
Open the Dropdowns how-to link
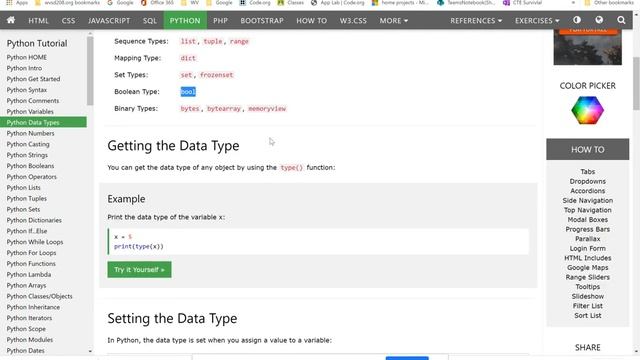(587, 181)
